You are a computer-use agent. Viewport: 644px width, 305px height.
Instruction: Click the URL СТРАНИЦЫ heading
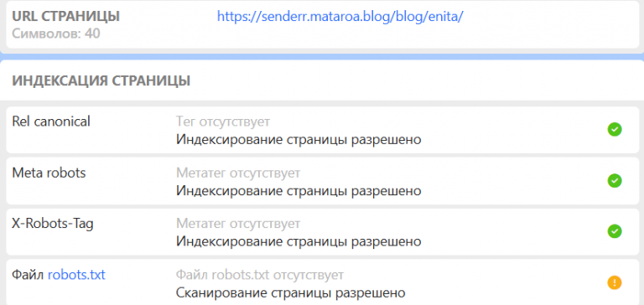[66, 16]
